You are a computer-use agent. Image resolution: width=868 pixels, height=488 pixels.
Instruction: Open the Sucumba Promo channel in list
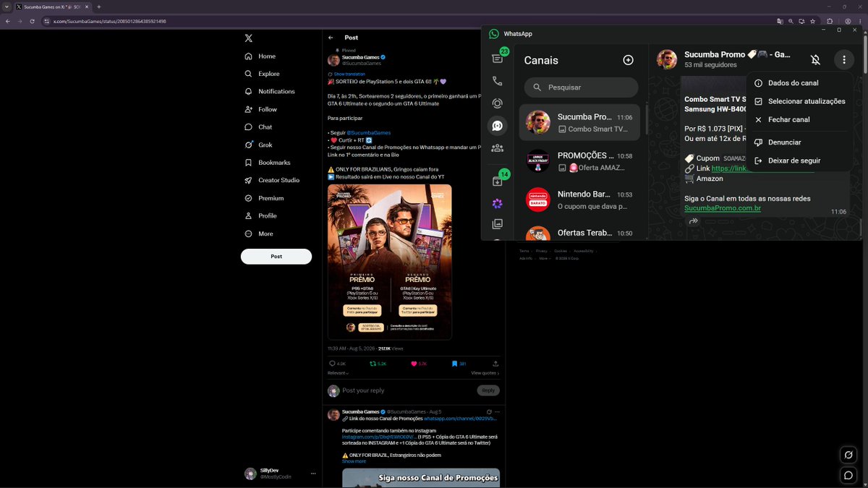(579, 122)
